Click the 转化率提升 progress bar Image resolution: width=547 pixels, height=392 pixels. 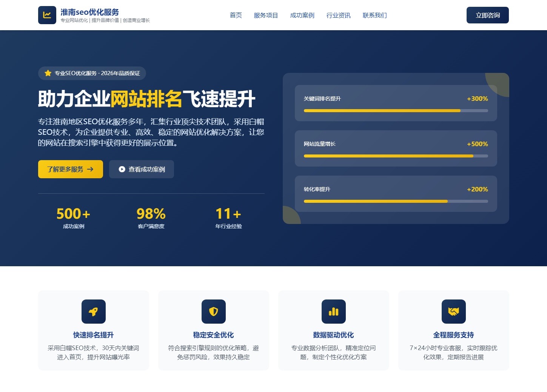tap(396, 201)
